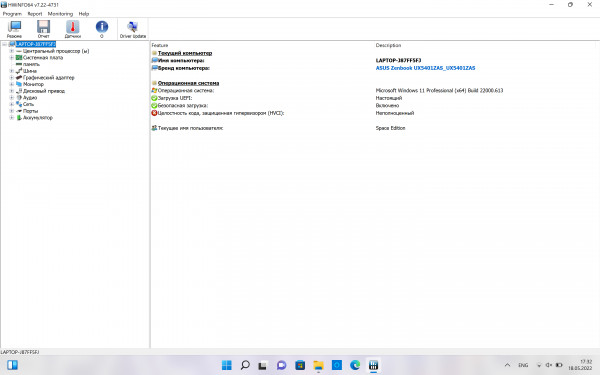Open the Widgets icon on the taskbar
600x375 pixels.
[12, 365]
